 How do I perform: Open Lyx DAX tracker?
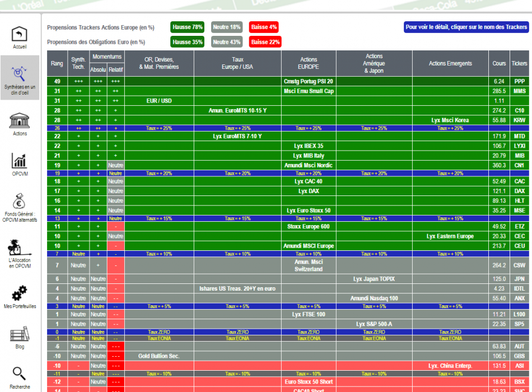click(x=309, y=191)
